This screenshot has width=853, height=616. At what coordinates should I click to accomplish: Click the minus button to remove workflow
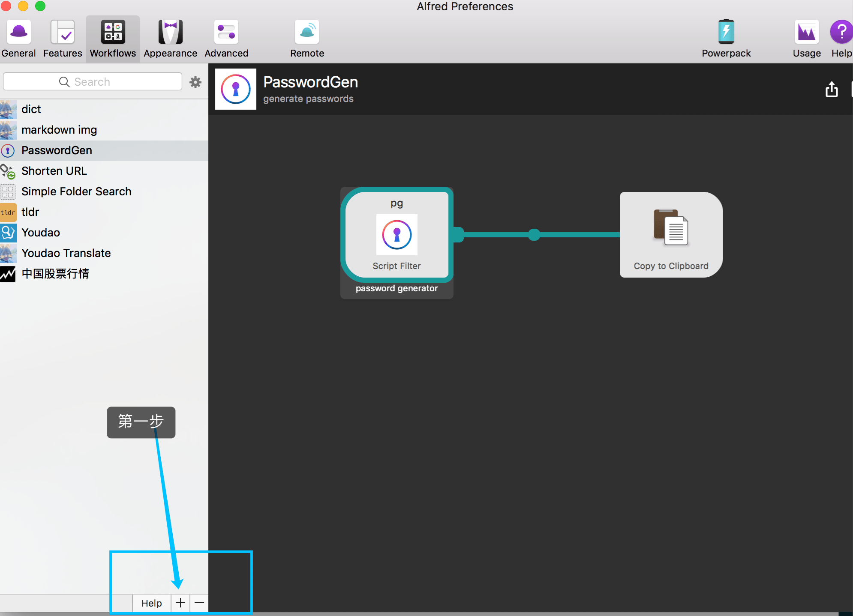pos(199,603)
